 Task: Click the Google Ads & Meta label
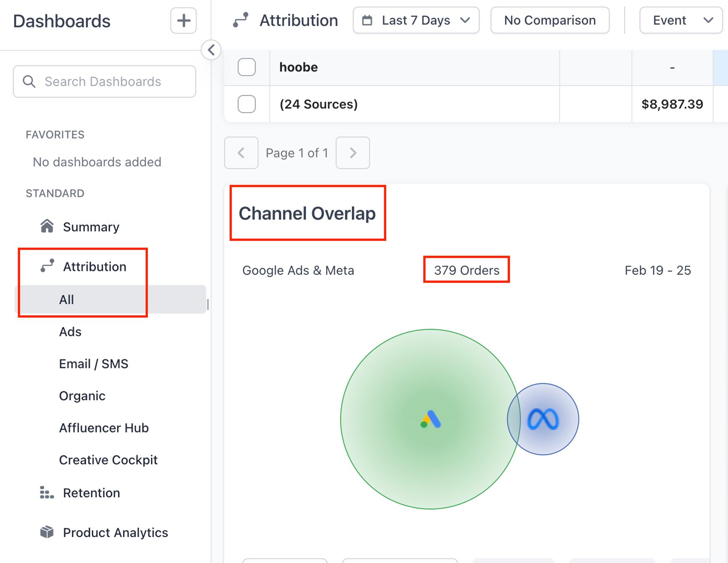298,270
